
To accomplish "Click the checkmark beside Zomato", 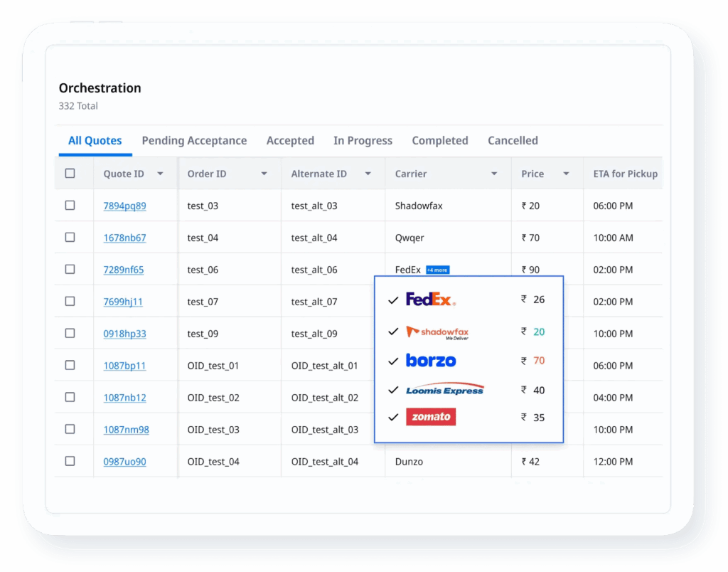I will tap(393, 417).
